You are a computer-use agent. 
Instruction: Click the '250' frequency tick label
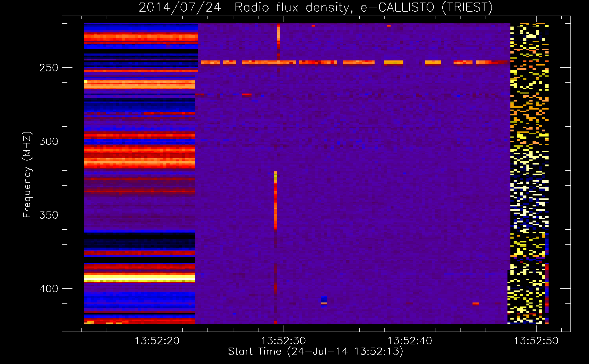click(x=49, y=68)
